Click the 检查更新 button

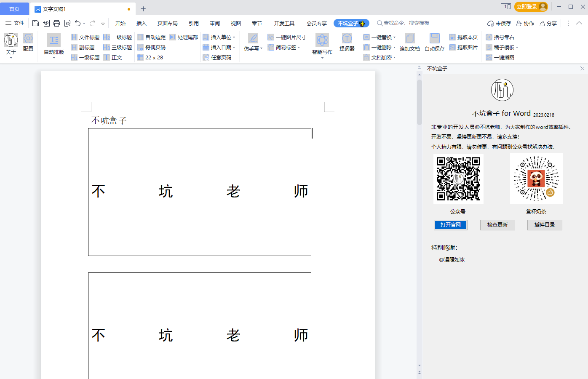497,225
